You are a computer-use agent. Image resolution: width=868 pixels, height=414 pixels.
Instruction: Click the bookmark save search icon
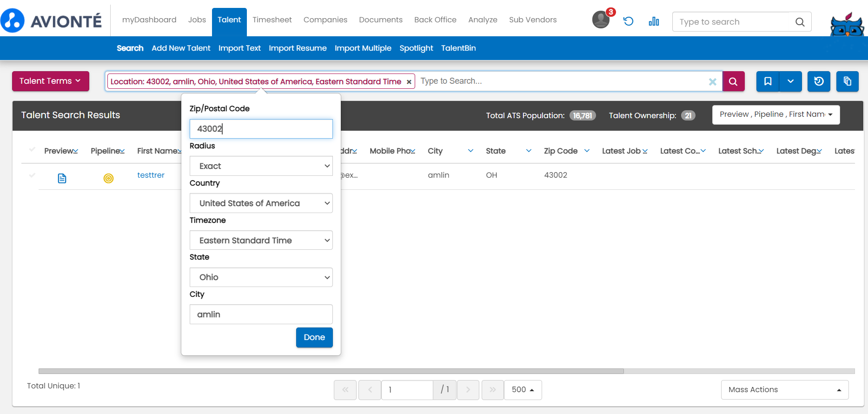pyautogui.click(x=768, y=81)
